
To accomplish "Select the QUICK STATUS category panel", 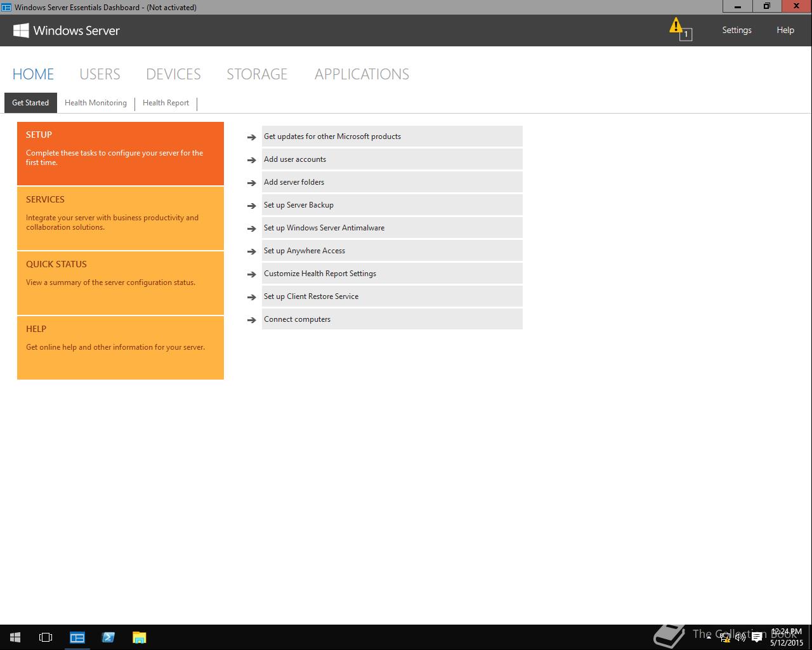I will 121,283.
